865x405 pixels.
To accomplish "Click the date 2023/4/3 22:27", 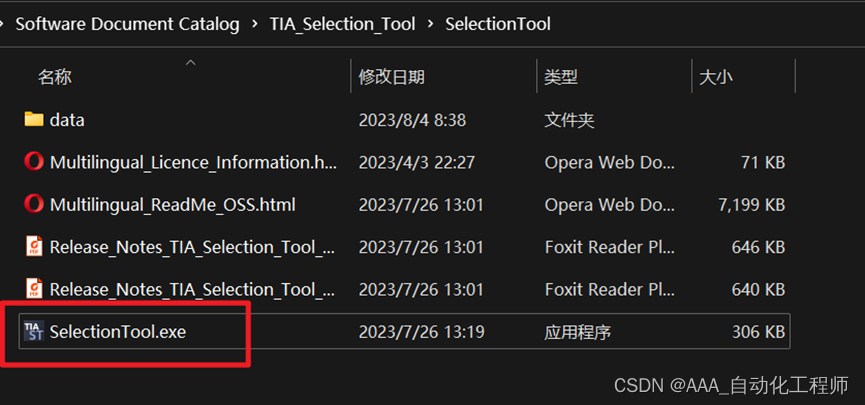I will coord(417,163).
